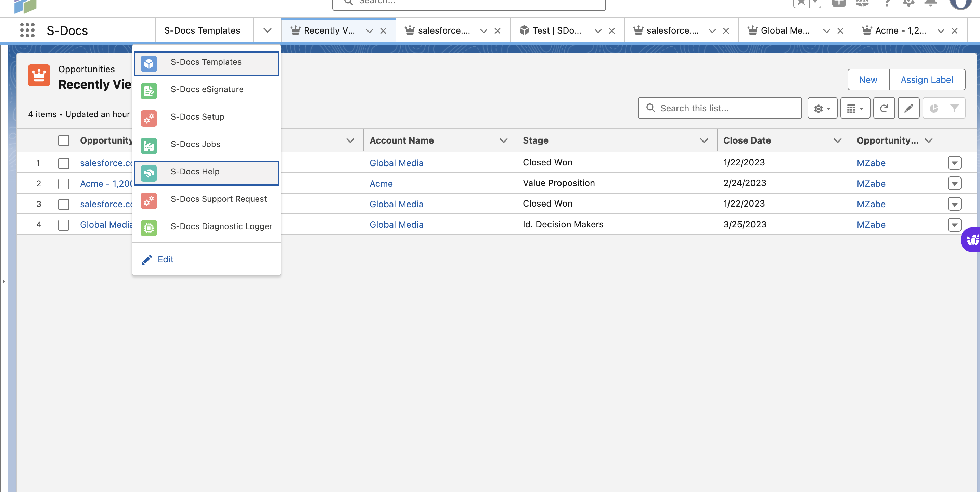The height and width of the screenshot is (492, 980).
Task: Collapse the S-Docs Templates navigation dropdown chevron
Action: point(268,30)
